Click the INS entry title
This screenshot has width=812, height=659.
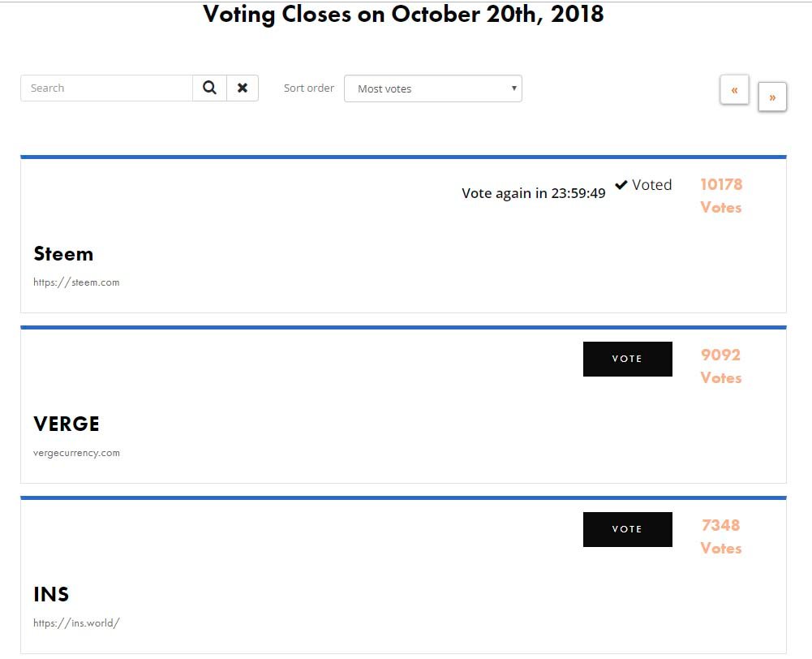pyautogui.click(x=51, y=595)
